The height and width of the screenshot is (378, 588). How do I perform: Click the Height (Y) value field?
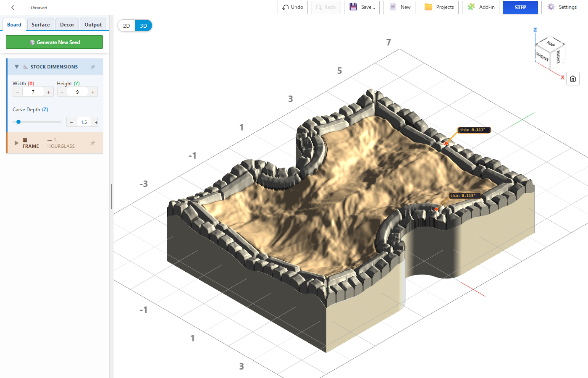(x=77, y=92)
